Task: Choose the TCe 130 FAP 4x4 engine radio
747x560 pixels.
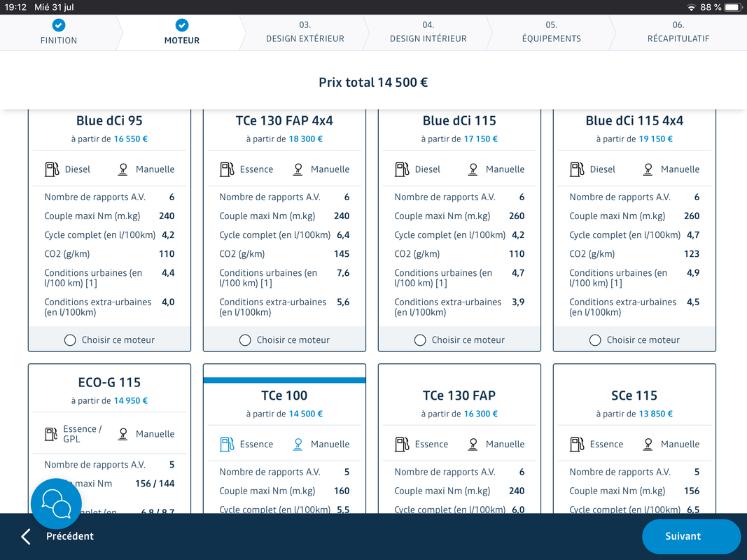Action: [x=245, y=340]
